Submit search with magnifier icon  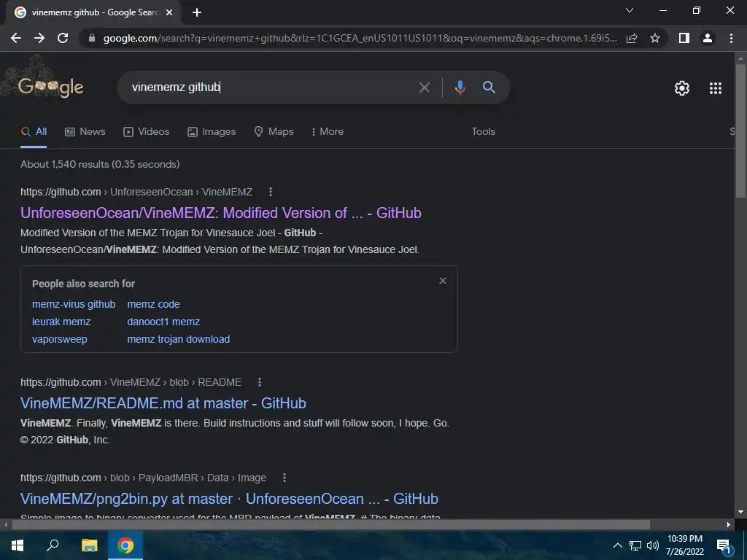(489, 87)
